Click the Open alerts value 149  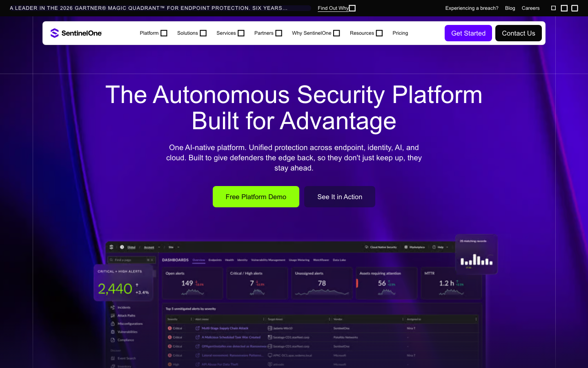point(187,283)
